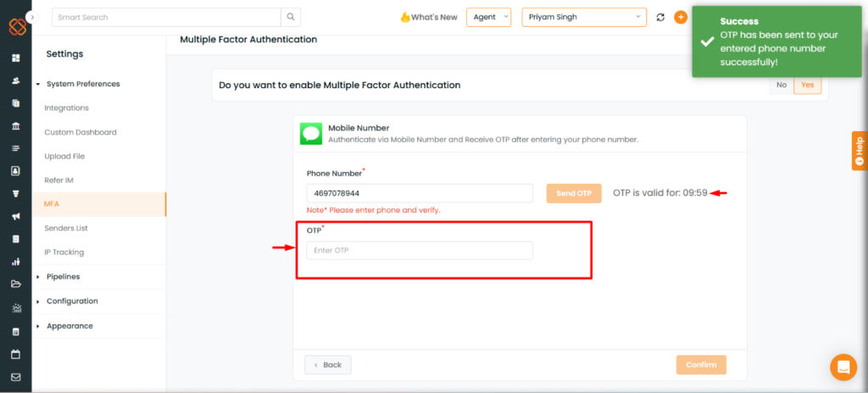Click the refresh arrows icon in header
Viewport: 868px width, 393px height.
660,17
